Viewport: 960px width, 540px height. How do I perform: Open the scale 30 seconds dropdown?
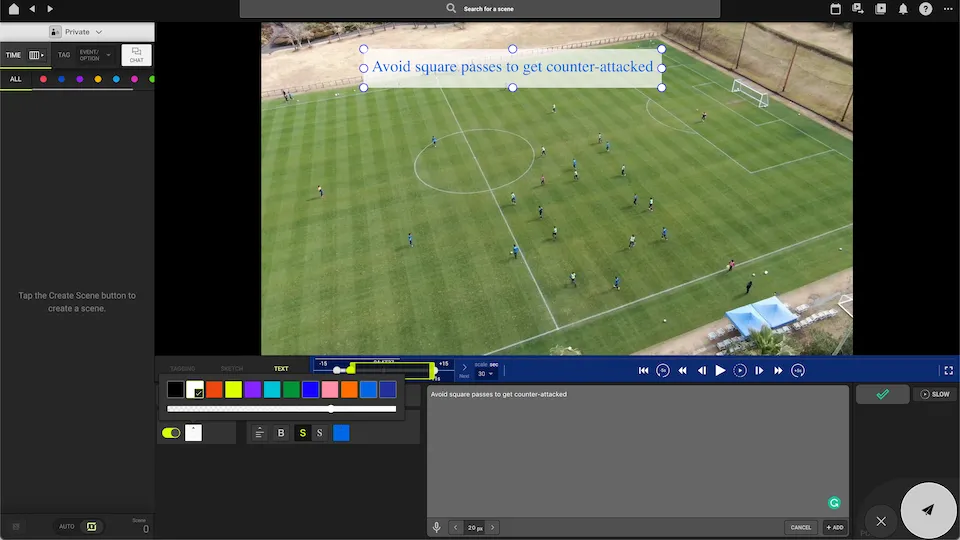485,373
